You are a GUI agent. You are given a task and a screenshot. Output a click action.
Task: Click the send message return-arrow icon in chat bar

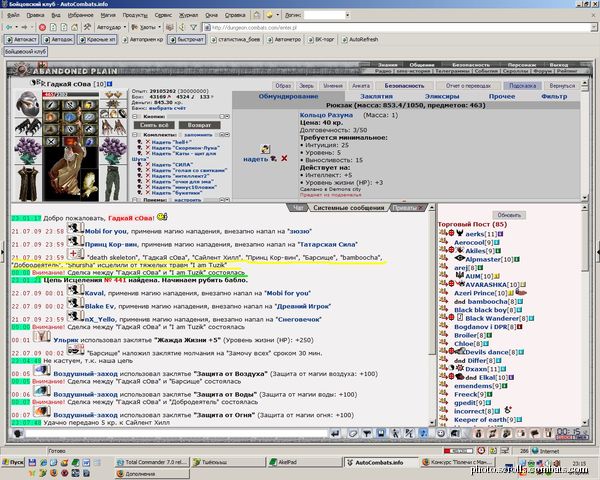[335, 433]
